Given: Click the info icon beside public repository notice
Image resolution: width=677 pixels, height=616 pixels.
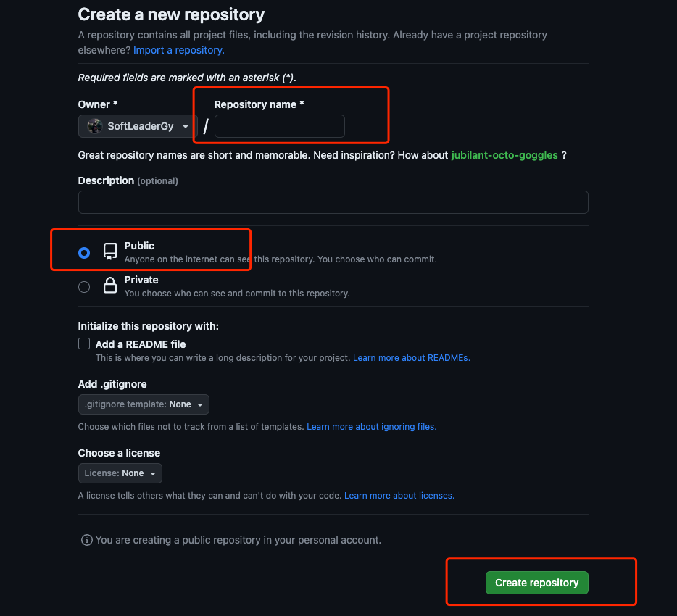Looking at the screenshot, I should pos(87,540).
